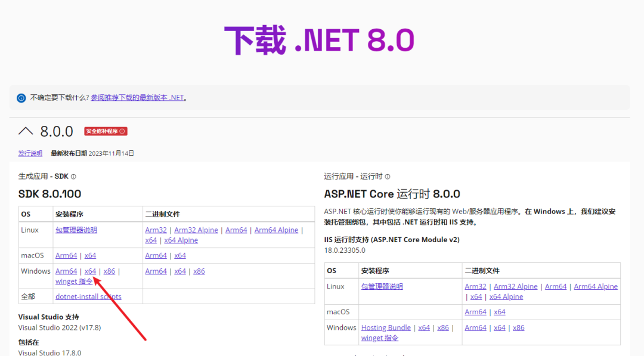
Task: Open the dotnet-install scripts link
Action: 88,296
